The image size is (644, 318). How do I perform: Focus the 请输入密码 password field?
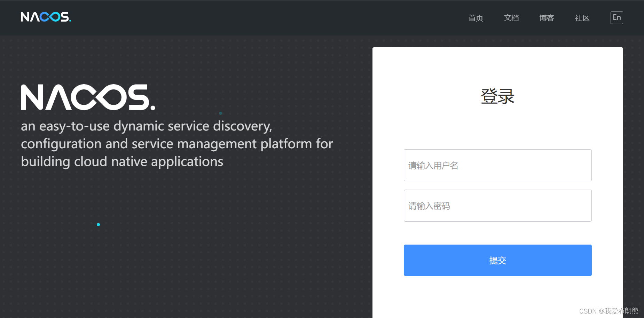tap(498, 206)
